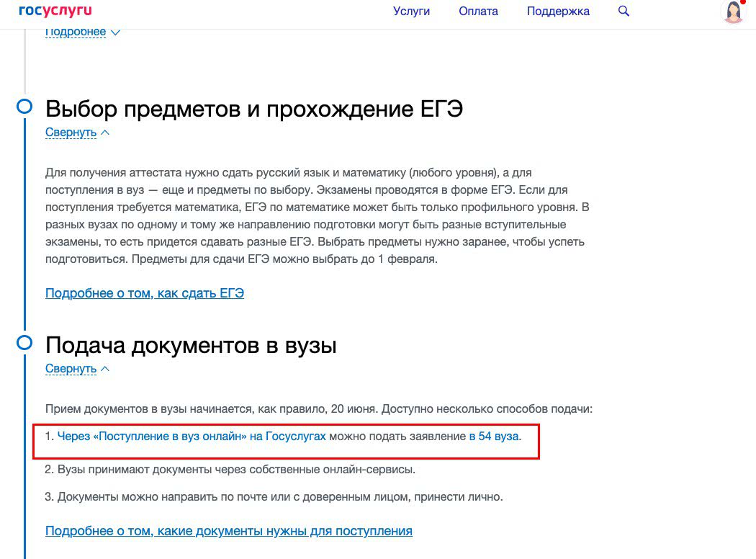Open search via the magnifier icon
The height and width of the screenshot is (559, 756).
[624, 11]
